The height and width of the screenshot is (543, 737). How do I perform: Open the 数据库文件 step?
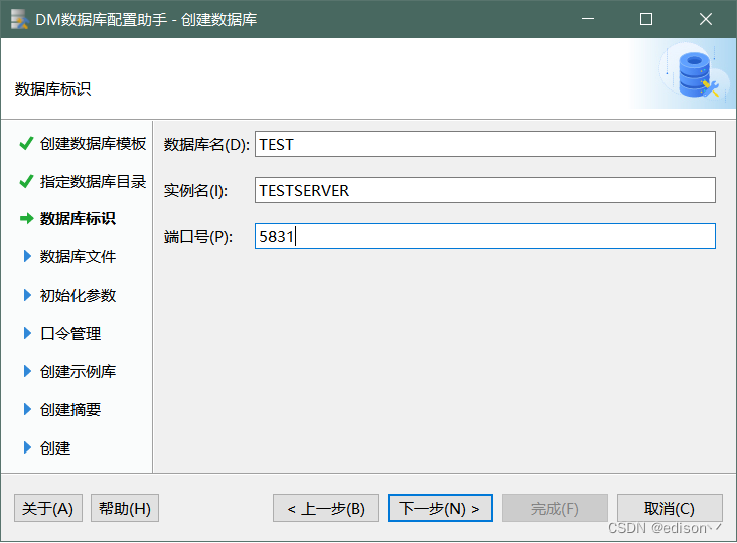78,257
